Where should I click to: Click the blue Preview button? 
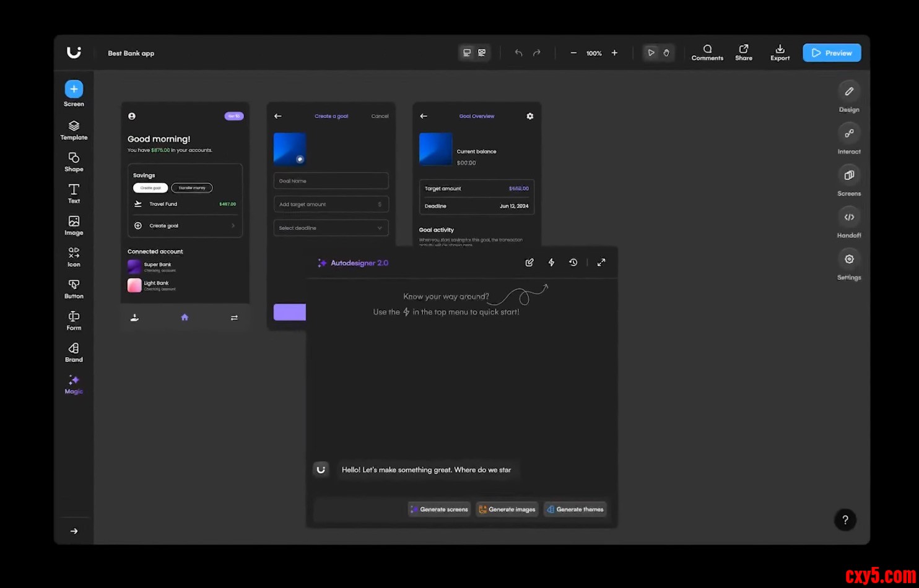832,53
